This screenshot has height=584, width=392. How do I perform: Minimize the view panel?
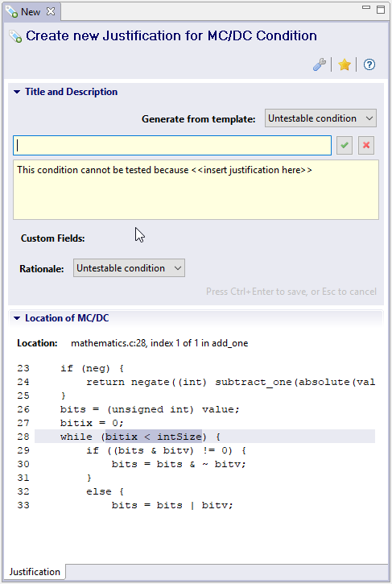pyautogui.click(x=366, y=8)
